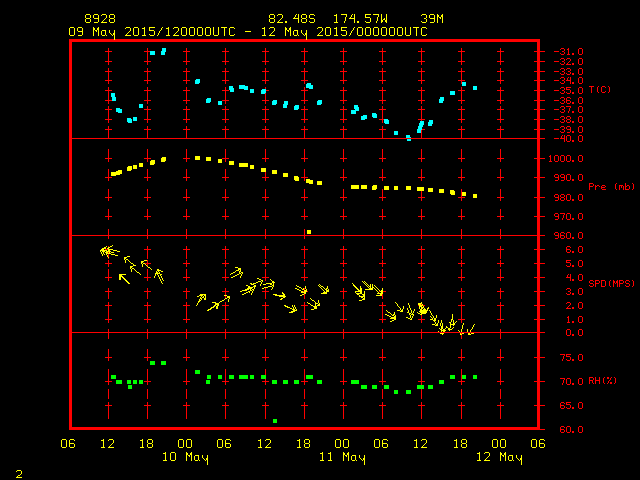Click the "00" hour label above "11 May"
640x480 pixels.
(x=342, y=444)
